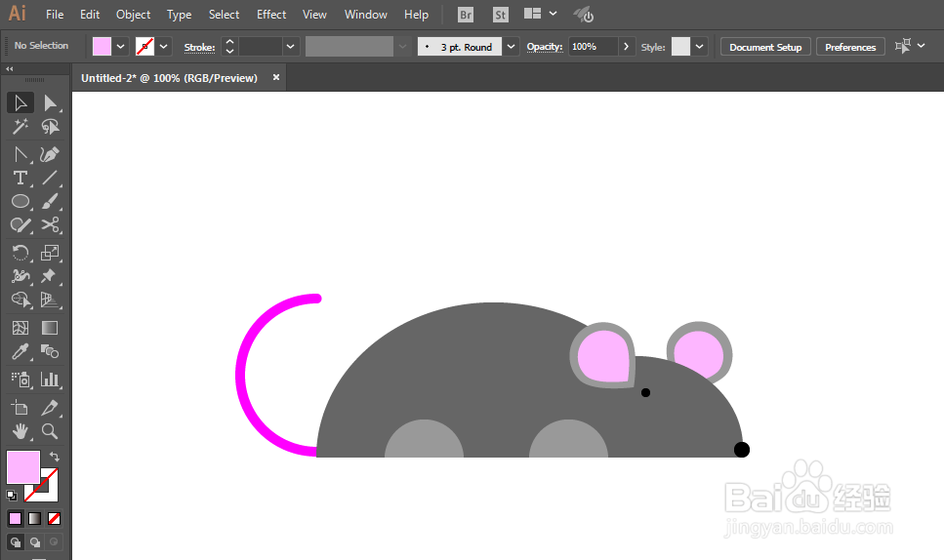Switch to Untitled-2 document tab

tap(169, 78)
